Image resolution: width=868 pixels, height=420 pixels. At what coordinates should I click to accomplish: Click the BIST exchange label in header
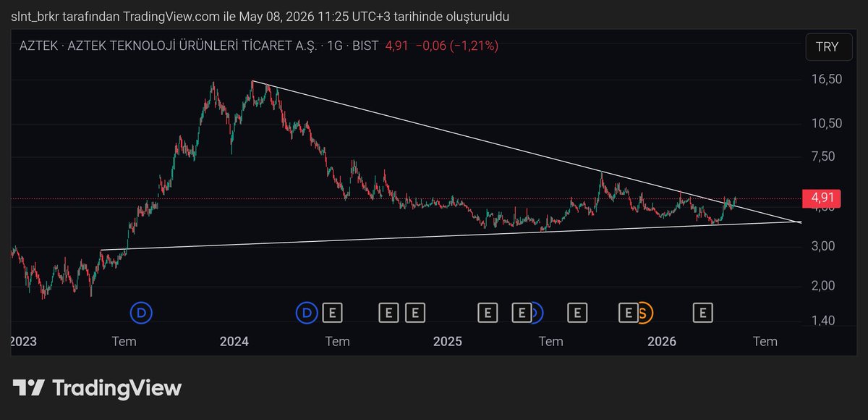pos(367,46)
